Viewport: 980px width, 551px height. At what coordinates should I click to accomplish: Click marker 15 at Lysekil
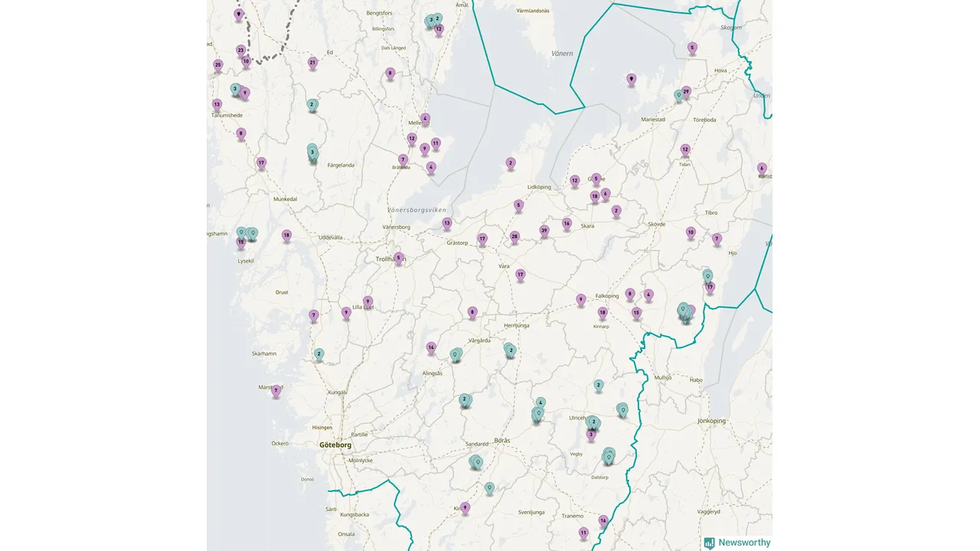pos(241,243)
